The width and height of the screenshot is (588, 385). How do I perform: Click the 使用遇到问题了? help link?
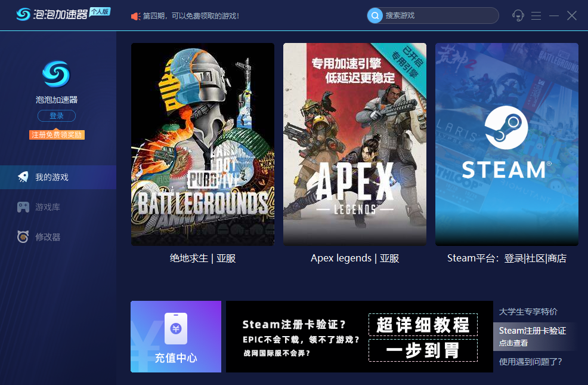[x=531, y=362]
